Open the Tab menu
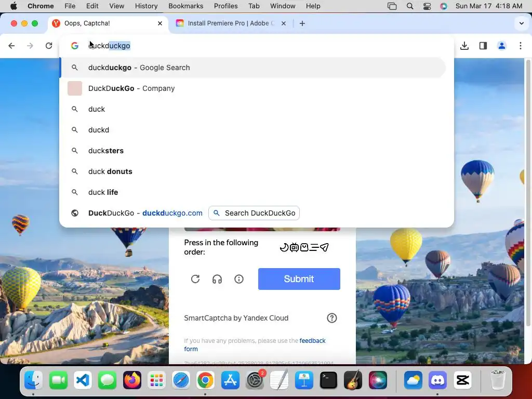The height and width of the screenshot is (399, 532). [x=254, y=6]
